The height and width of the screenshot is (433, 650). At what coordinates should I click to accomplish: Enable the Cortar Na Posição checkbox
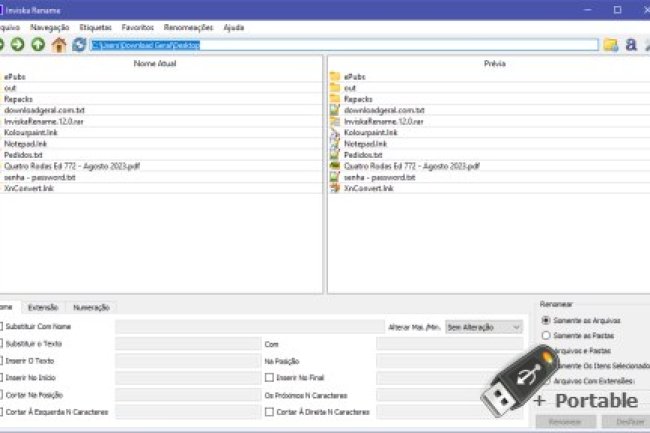pyautogui.click(x=1, y=395)
